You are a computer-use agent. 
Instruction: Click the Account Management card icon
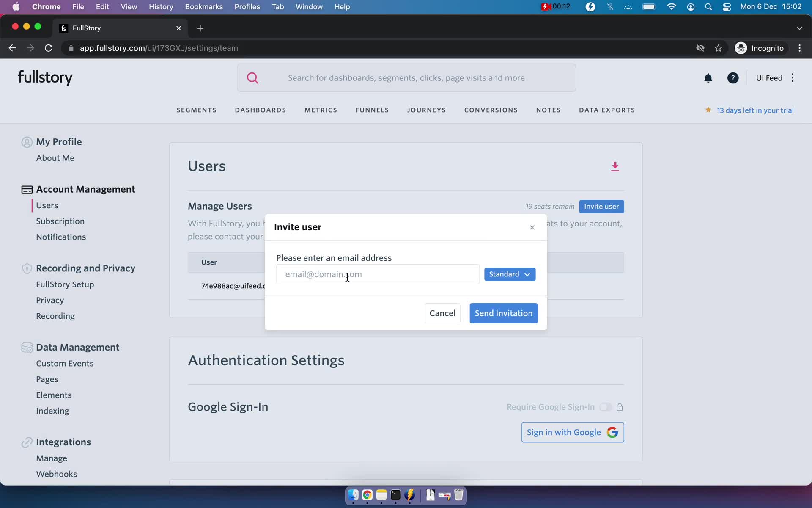27,190
